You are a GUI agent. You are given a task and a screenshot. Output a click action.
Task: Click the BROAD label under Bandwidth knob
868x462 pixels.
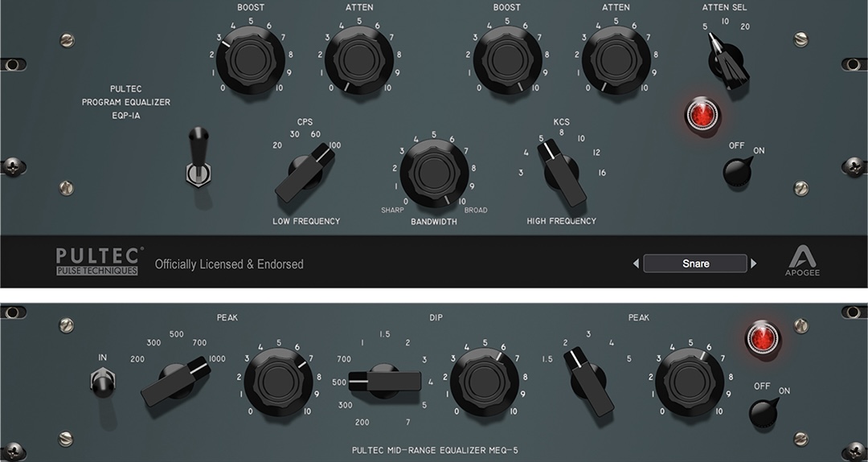[476, 211]
